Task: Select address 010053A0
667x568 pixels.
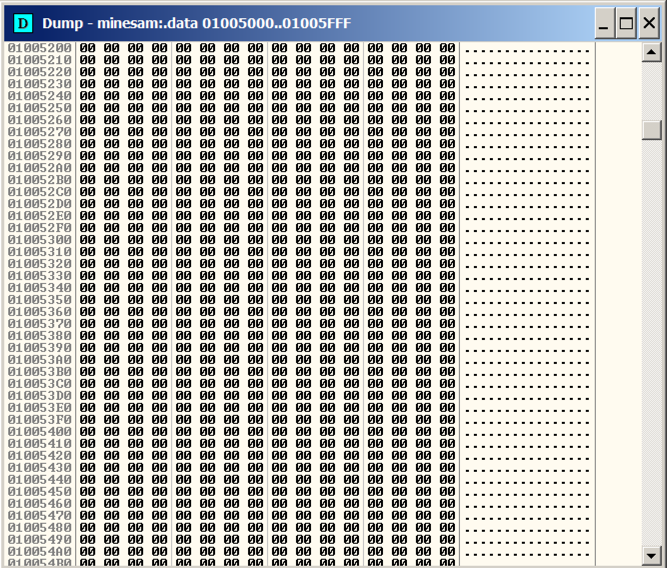Action: point(40,360)
